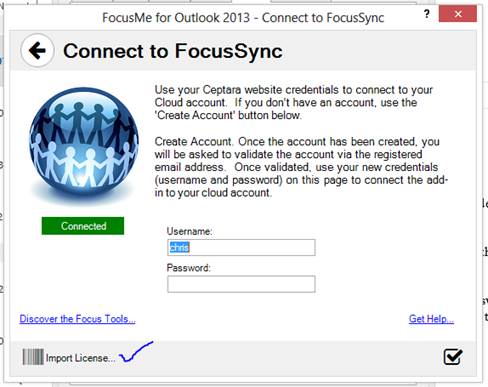This screenshot has height=387, width=488.
Task: Confirm with the checkmark icon
Action: point(453,357)
